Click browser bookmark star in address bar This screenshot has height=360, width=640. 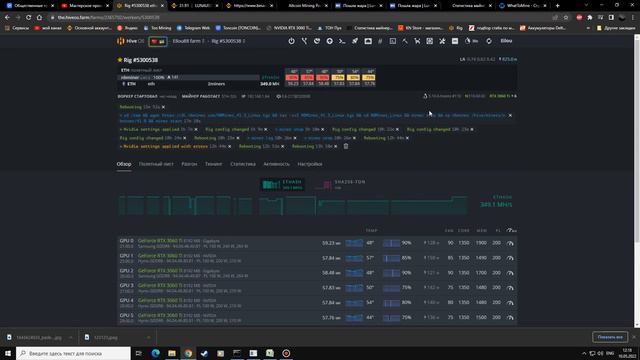(566, 18)
